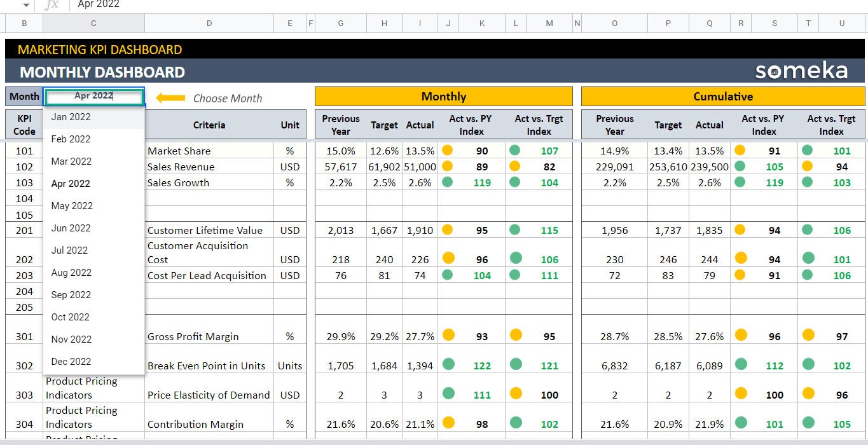Click inside the formula bar showing Apr 2022
This screenshot has height=445, width=868.
click(99, 5)
